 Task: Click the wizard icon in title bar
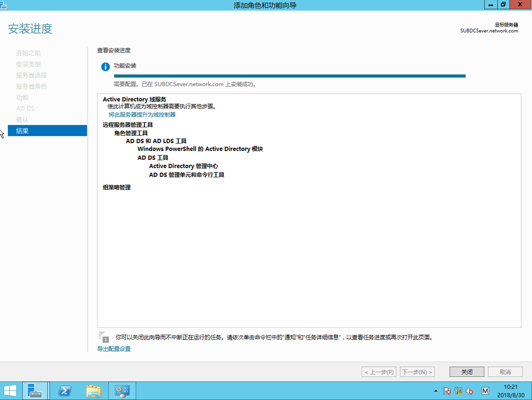[x=3, y=5]
